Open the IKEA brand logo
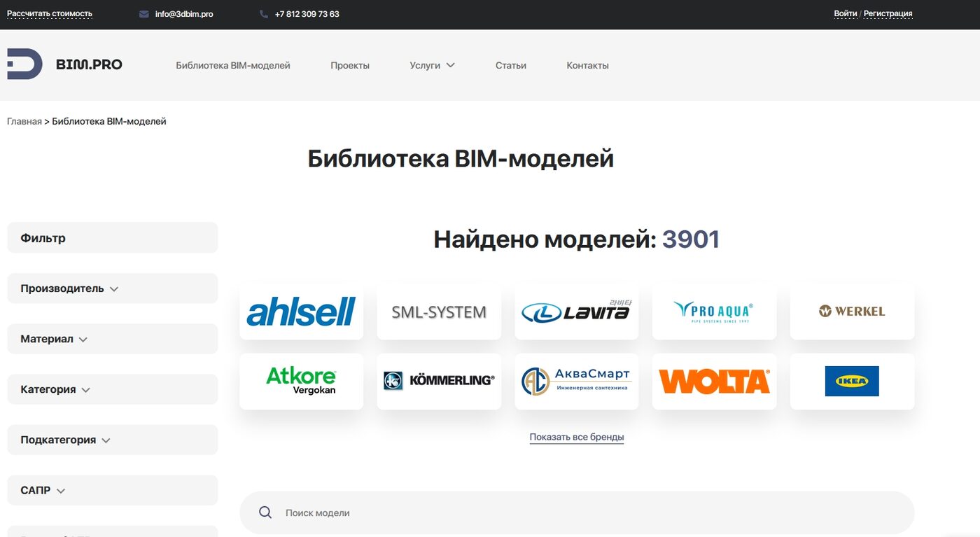Viewport: 980px width, 537px height. pyautogui.click(x=852, y=382)
